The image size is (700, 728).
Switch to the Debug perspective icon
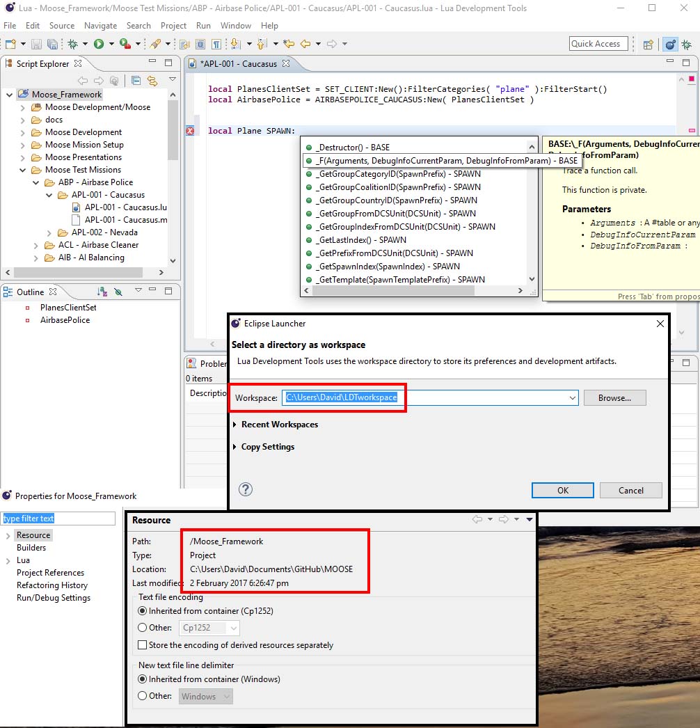pyautogui.click(x=687, y=45)
